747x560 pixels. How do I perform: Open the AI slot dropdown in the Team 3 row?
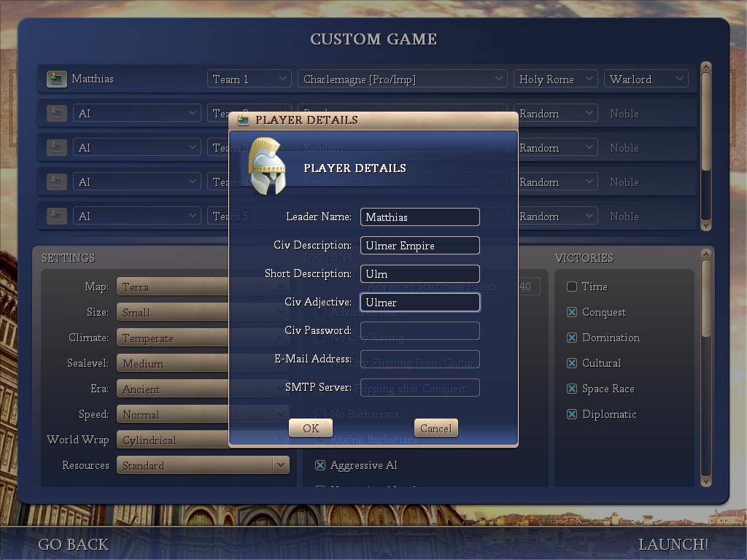click(136, 147)
